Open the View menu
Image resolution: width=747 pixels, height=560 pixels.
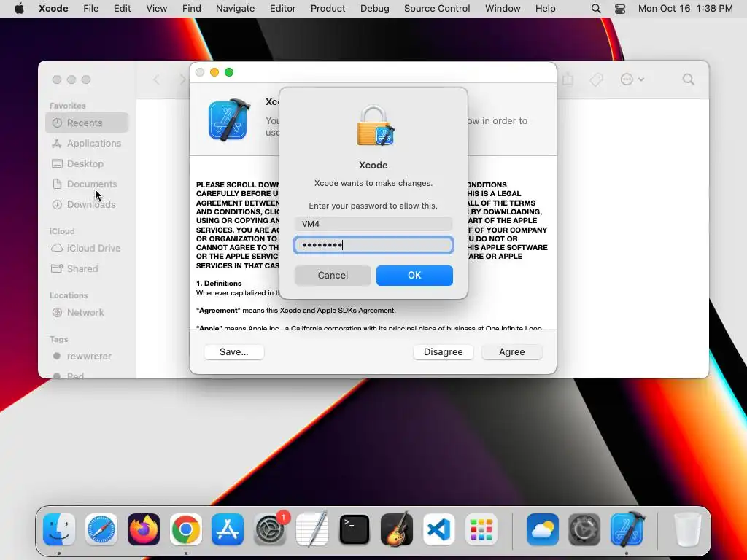pyautogui.click(x=156, y=9)
